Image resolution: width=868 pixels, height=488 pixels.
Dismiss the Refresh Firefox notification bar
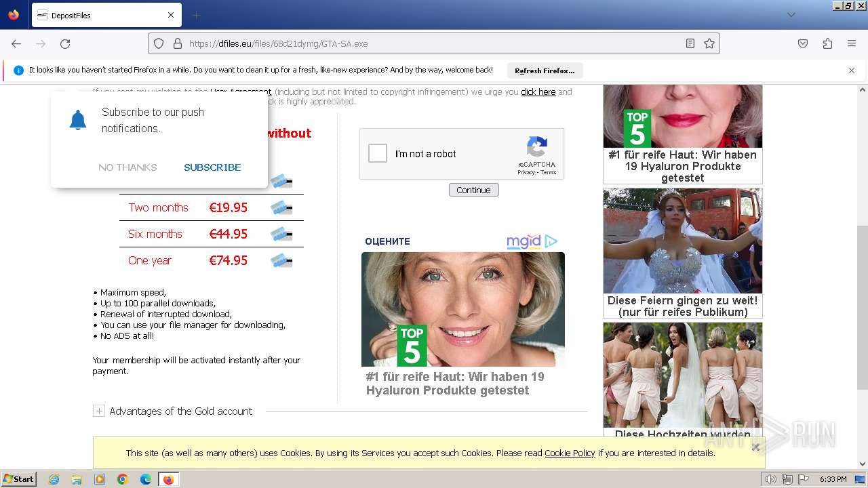point(852,70)
